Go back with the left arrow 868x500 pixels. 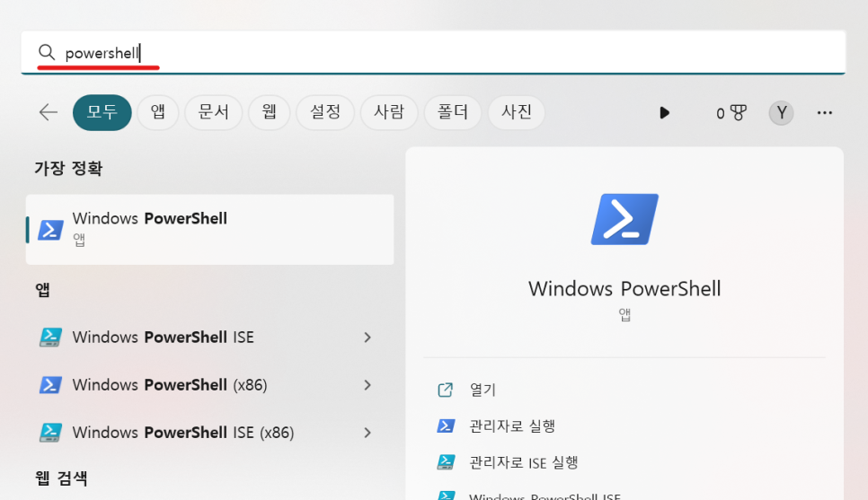49,112
